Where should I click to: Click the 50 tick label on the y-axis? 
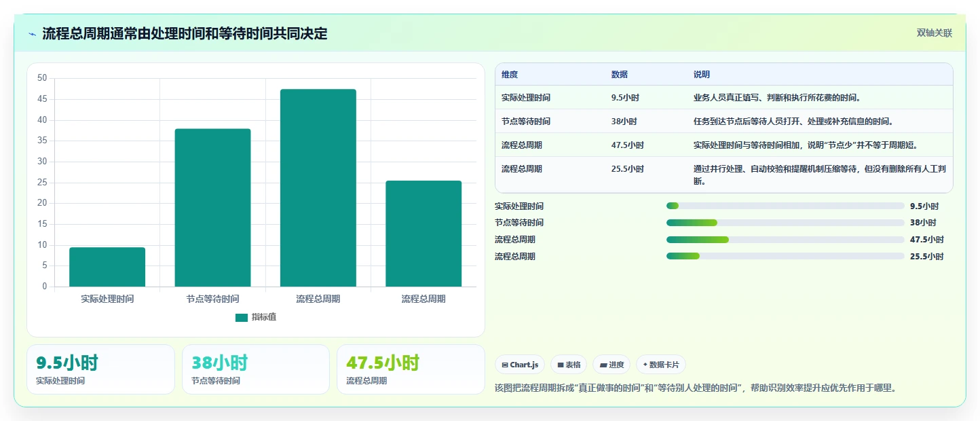coord(42,78)
